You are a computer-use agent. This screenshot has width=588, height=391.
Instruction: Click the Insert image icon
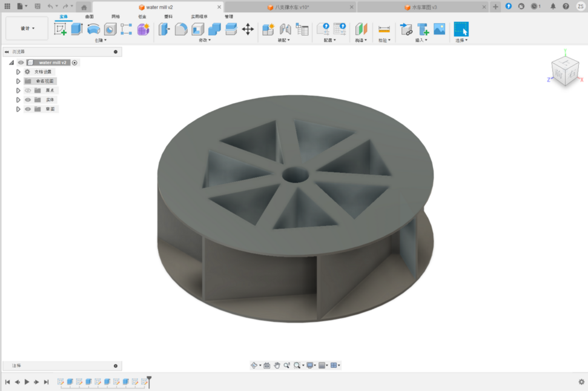coord(440,29)
